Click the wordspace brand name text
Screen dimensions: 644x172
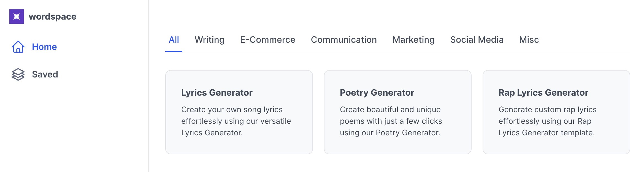point(53,17)
